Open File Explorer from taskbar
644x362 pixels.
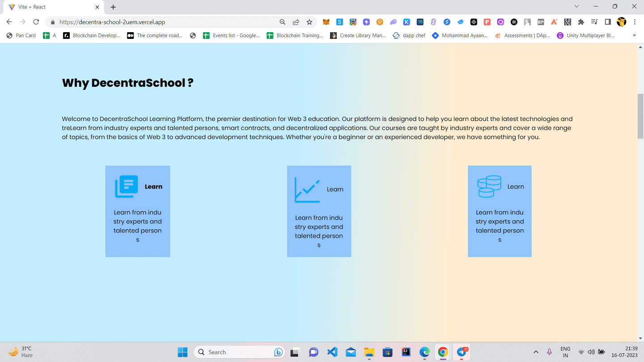(369, 352)
